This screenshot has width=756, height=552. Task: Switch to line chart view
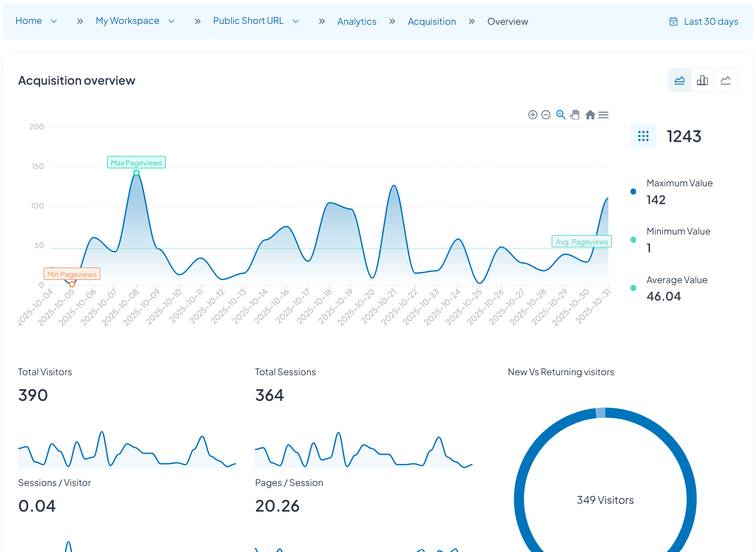(x=725, y=80)
